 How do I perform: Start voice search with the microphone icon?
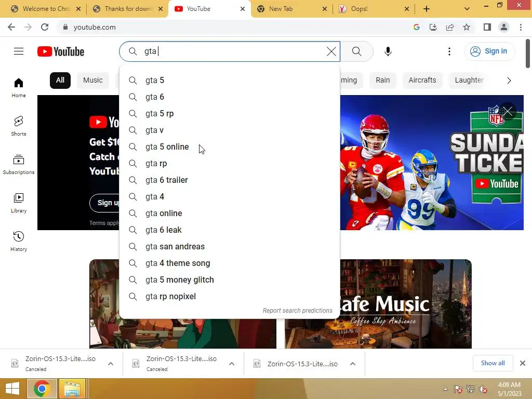388,51
